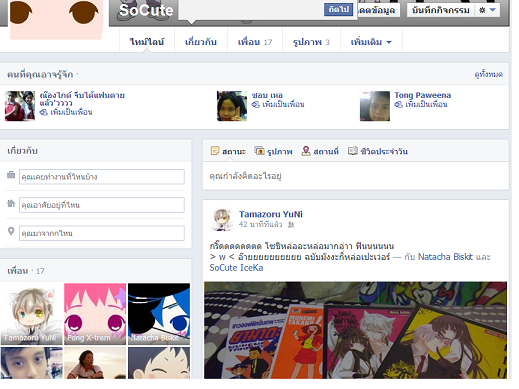Open the เกี่ยวกับ section heading in sidebar
The image size is (519, 389).
pyautogui.click(x=22, y=151)
